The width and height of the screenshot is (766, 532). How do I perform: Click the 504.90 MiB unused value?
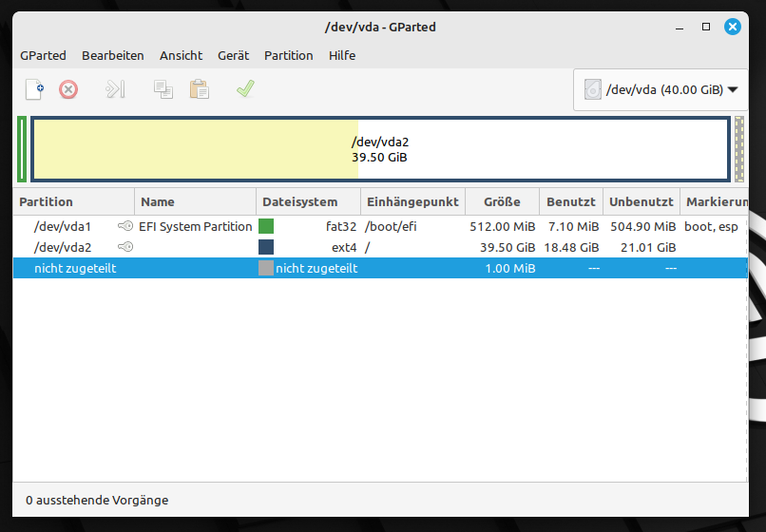pos(642,227)
